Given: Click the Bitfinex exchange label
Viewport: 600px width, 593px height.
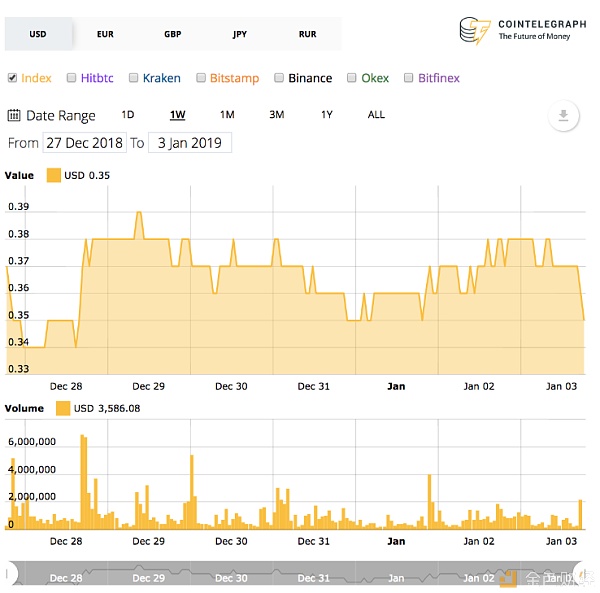Looking at the screenshot, I should [x=439, y=78].
